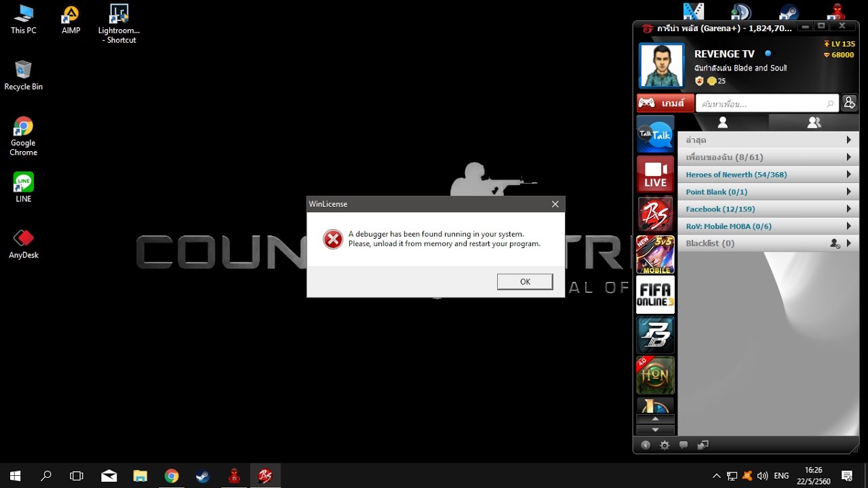Click the red เกมส์ games button
868x488 pixels.
tap(665, 103)
